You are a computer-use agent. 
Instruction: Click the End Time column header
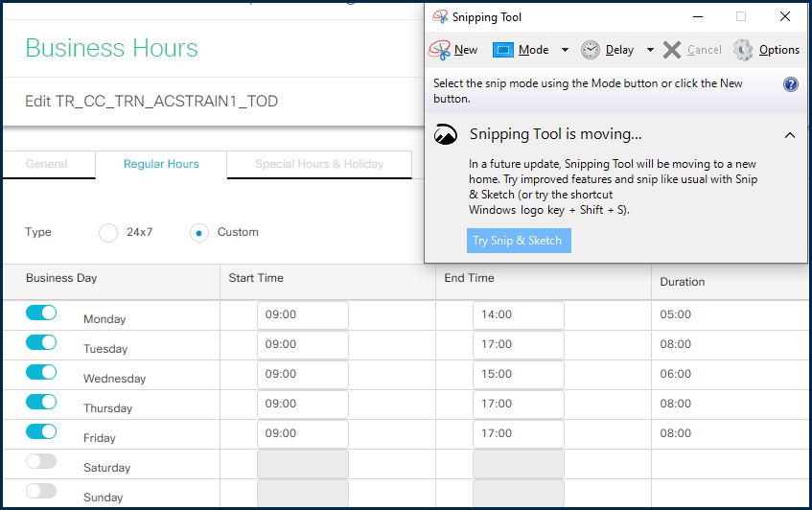tap(469, 278)
